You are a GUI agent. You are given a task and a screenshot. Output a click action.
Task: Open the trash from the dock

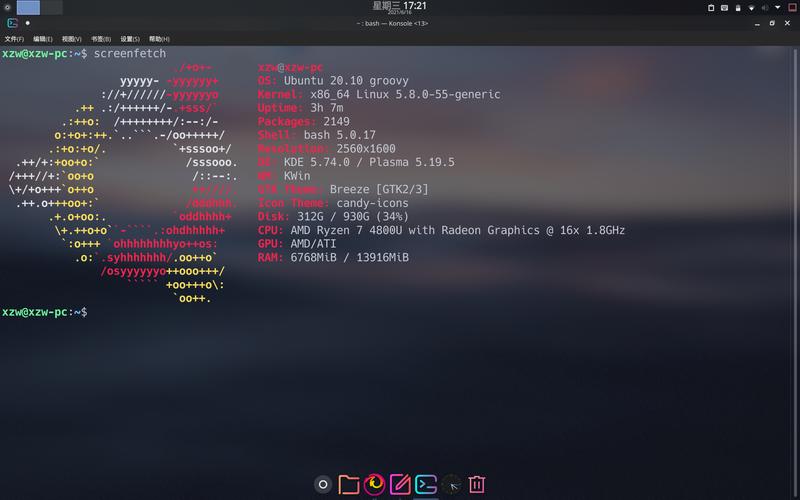477,485
